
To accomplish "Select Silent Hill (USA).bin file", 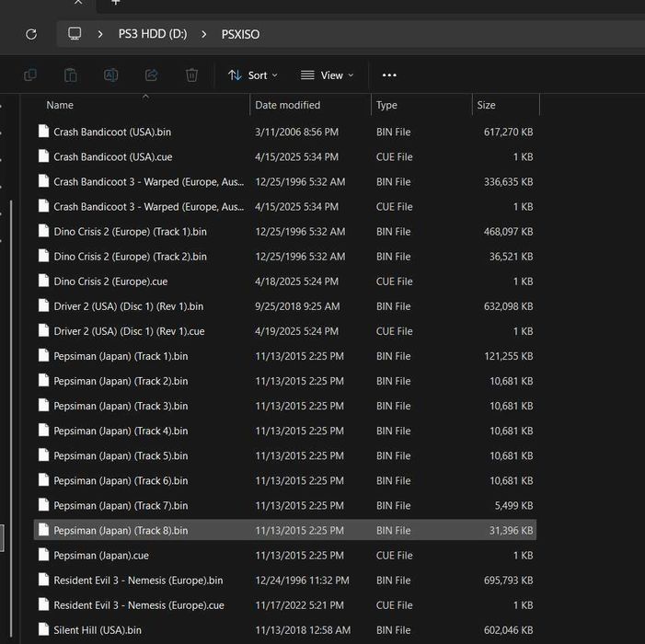I will click(x=285, y=630).
